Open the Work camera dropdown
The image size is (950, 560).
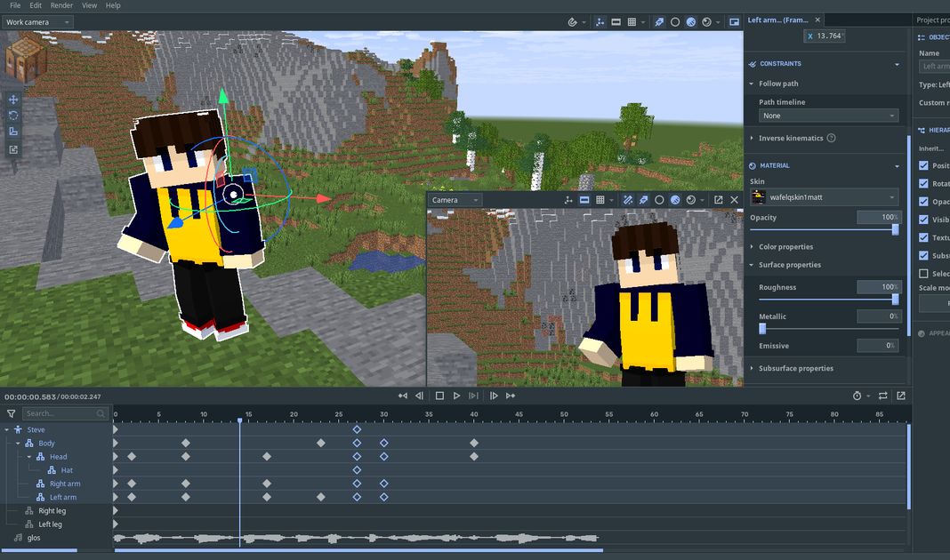click(x=37, y=21)
